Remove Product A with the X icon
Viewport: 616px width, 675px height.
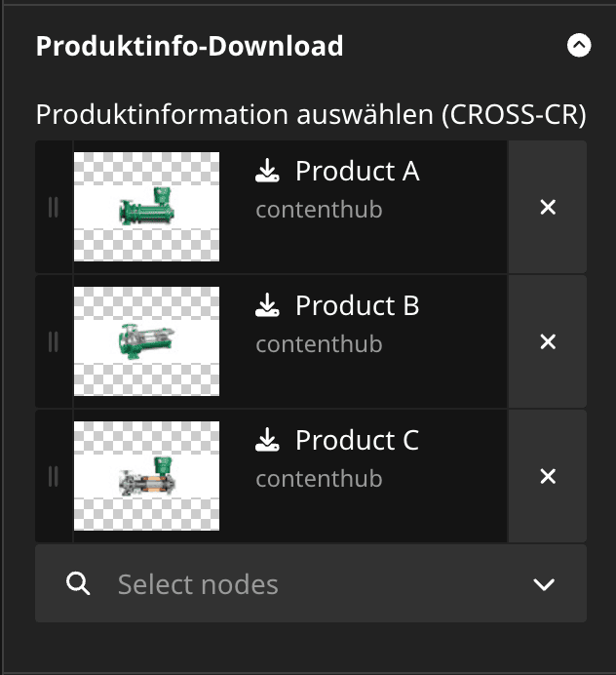tap(548, 207)
